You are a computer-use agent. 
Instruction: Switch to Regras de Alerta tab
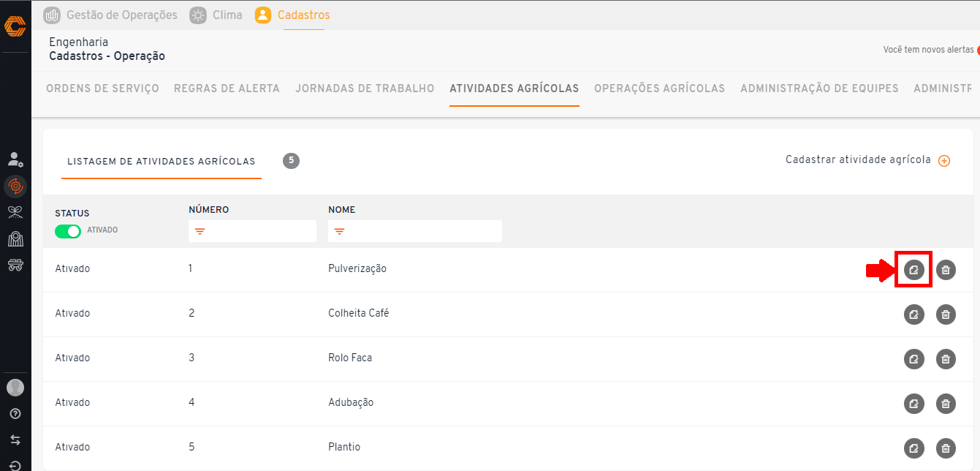point(227,88)
